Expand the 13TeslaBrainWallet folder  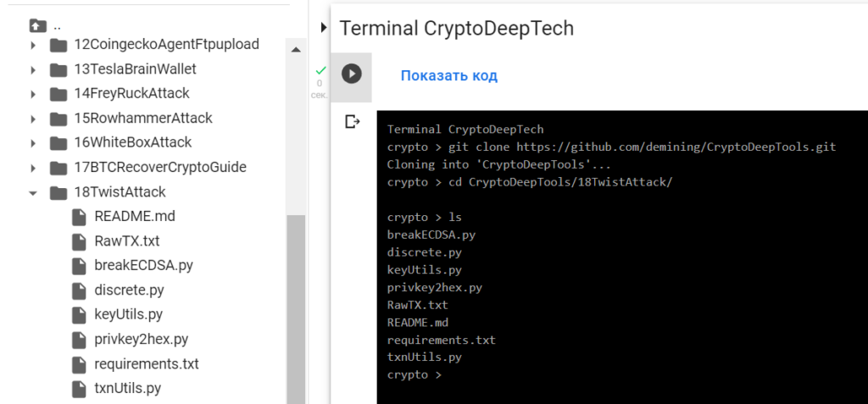pos(33,69)
